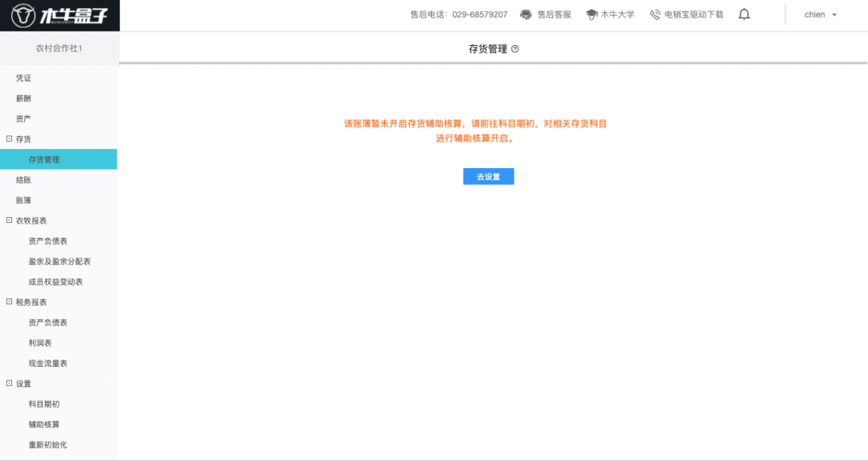Open 科目期初
Image resolution: width=868 pixels, height=461 pixels.
[x=43, y=404]
